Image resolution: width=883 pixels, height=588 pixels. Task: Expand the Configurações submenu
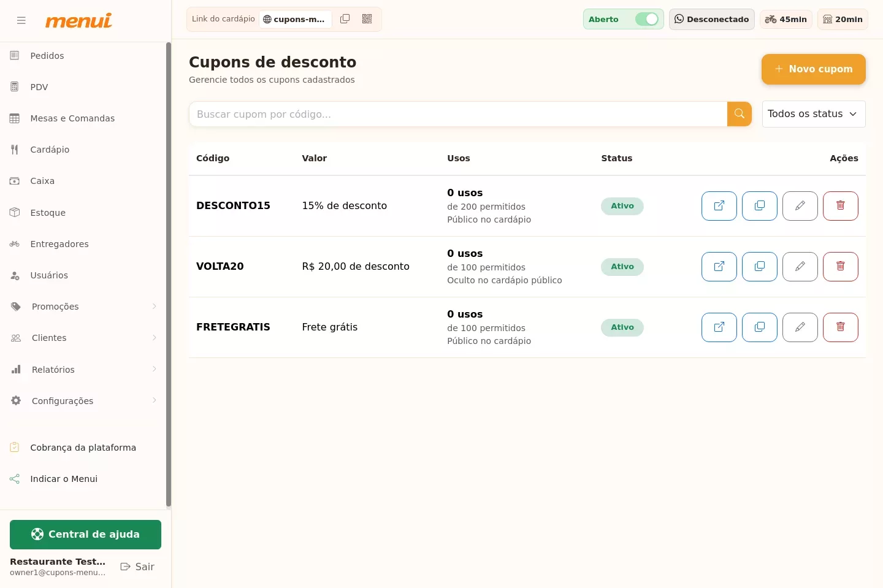(83, 401)
